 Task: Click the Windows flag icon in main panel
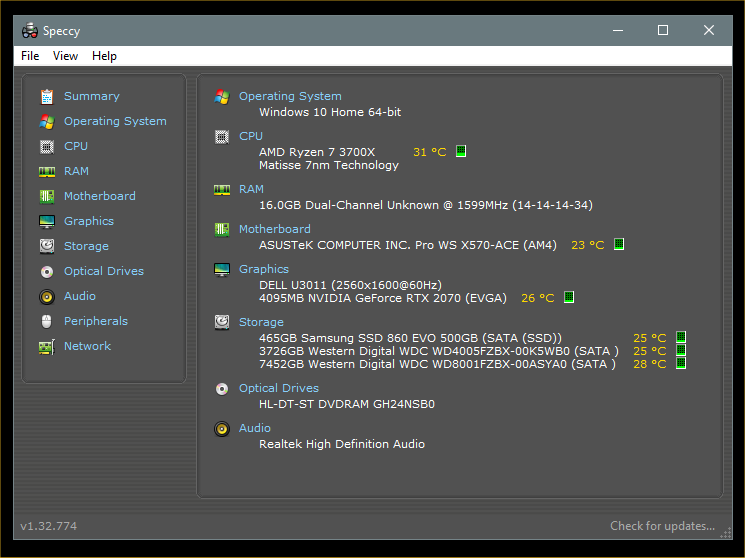point(222,96)
